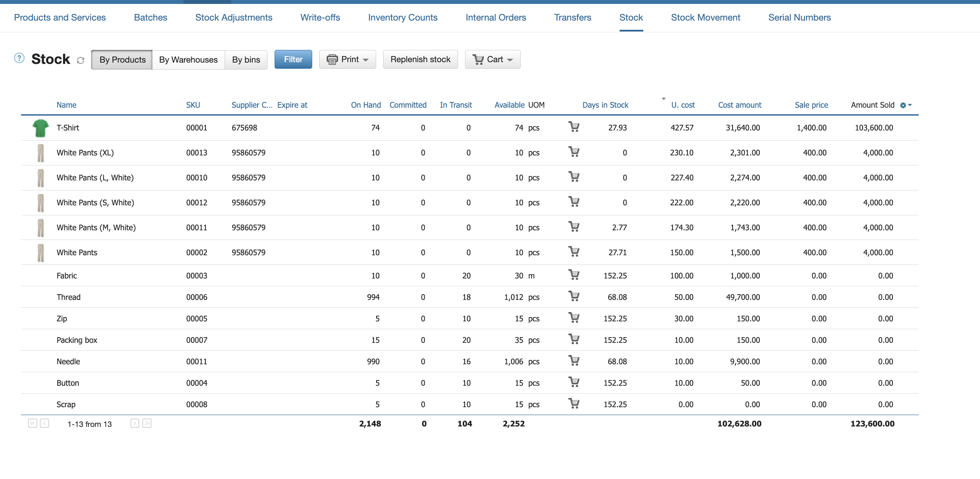Switch to Inventory Counts tab
Screen dimensions: 980x479
point(403,18)
